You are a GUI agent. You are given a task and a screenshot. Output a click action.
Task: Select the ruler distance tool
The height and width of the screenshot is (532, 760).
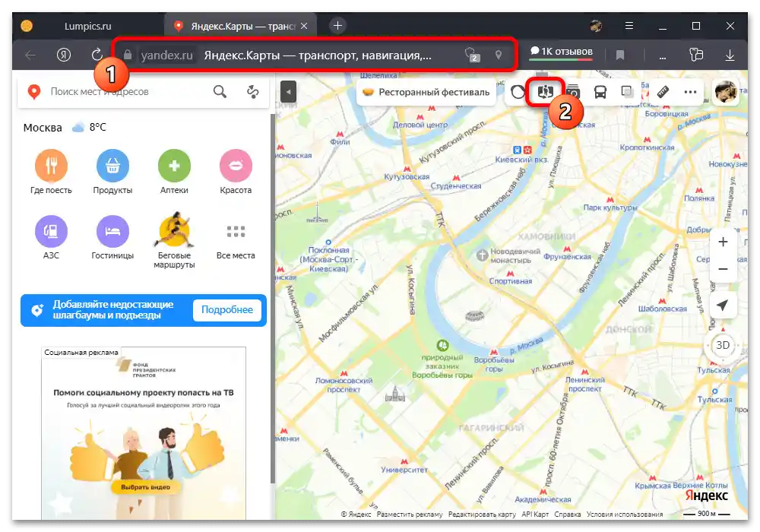(663, 91)
